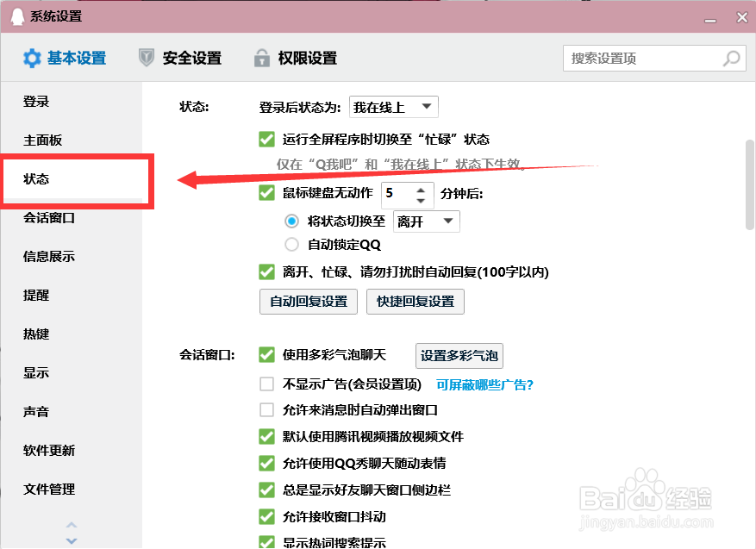Screen dimensions: 756x549
Task: Click the down chevron at the sidebar bottom
Action: click(72, 540)
